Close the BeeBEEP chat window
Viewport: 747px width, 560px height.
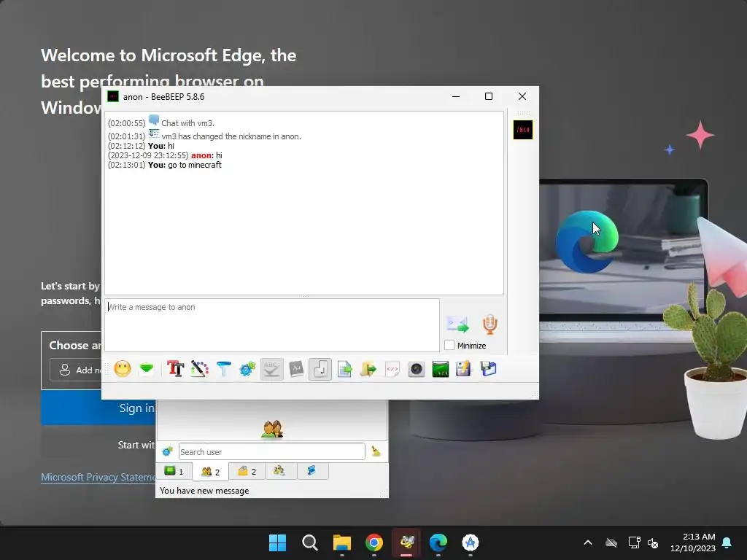(x=522, y=97)
